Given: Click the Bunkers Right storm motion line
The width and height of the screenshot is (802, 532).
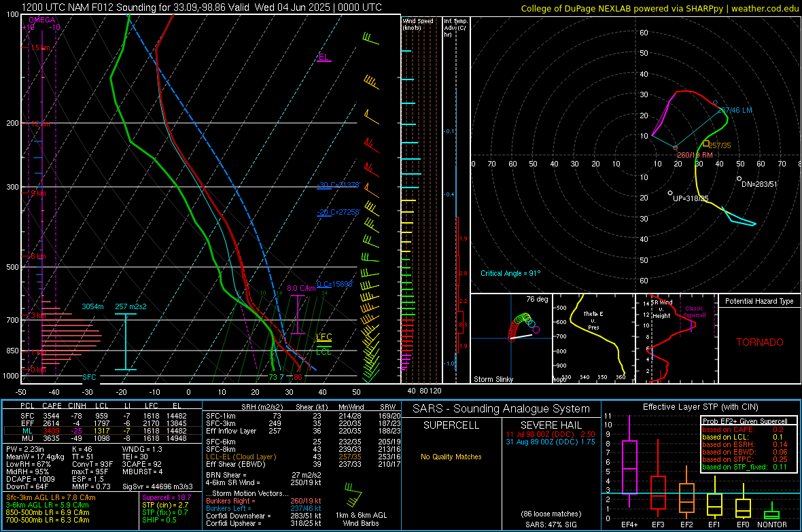Looking at the screenshot, I should [x=264, y=501].
